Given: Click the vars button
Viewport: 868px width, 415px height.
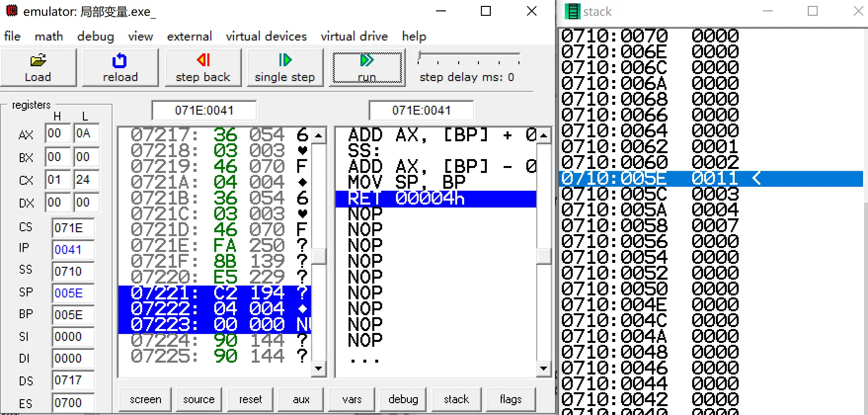Looking at the screenshot, I should coord(352,399).
